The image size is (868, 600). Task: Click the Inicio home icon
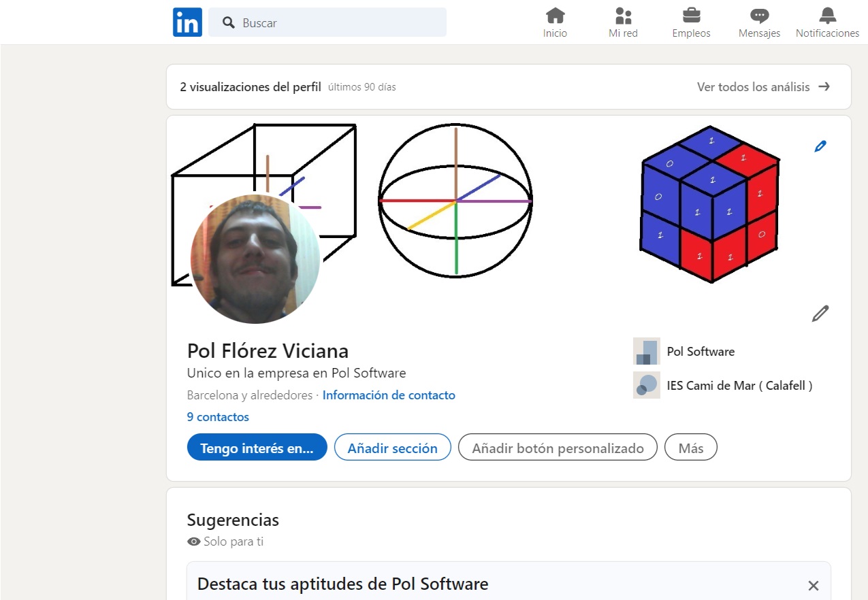[x=555, y=14]
